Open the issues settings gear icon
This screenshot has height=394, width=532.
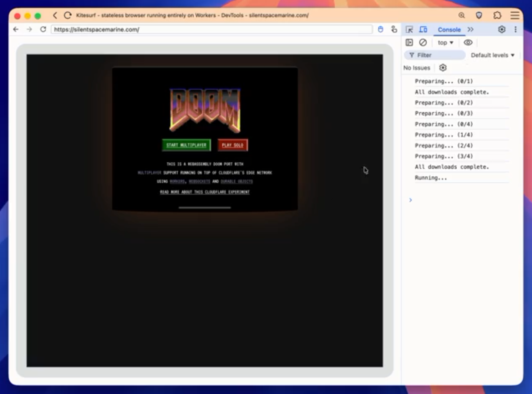(443, 68)
